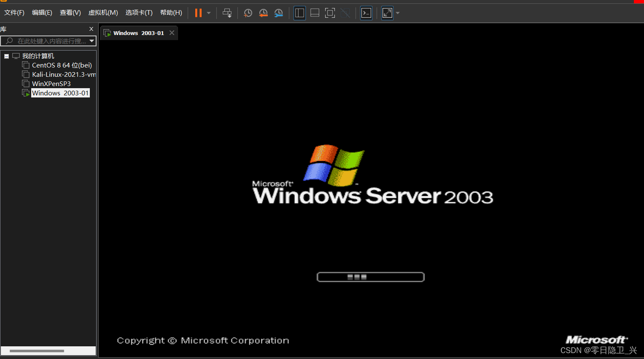
Task: Click the Unity mode icon
Action: click(345, 13)
